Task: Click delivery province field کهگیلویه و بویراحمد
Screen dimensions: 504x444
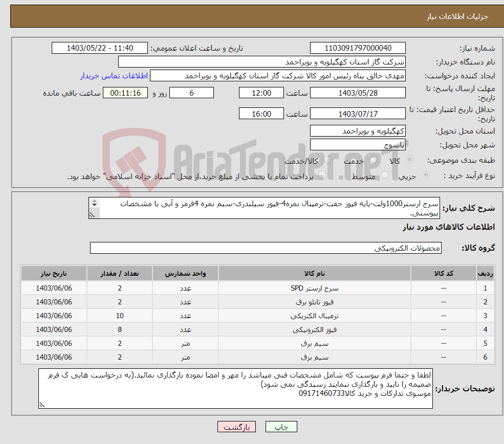Action: (358, 131)
